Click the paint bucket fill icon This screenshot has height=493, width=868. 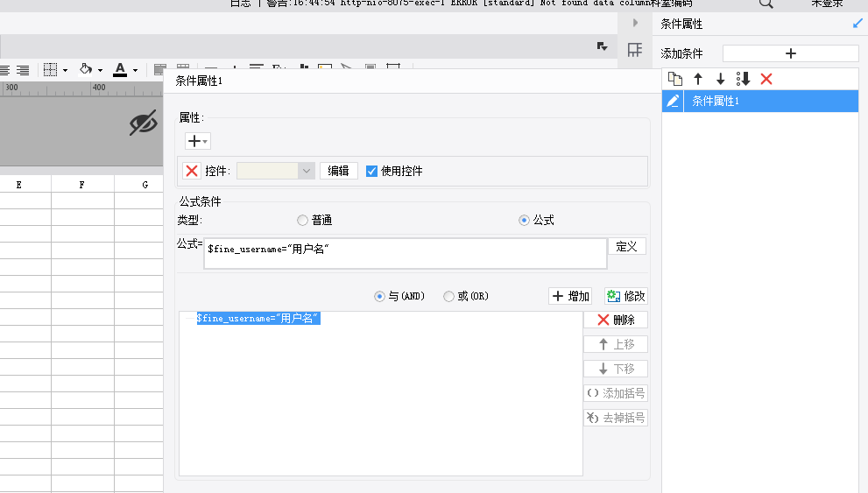(x=86, y=69)
